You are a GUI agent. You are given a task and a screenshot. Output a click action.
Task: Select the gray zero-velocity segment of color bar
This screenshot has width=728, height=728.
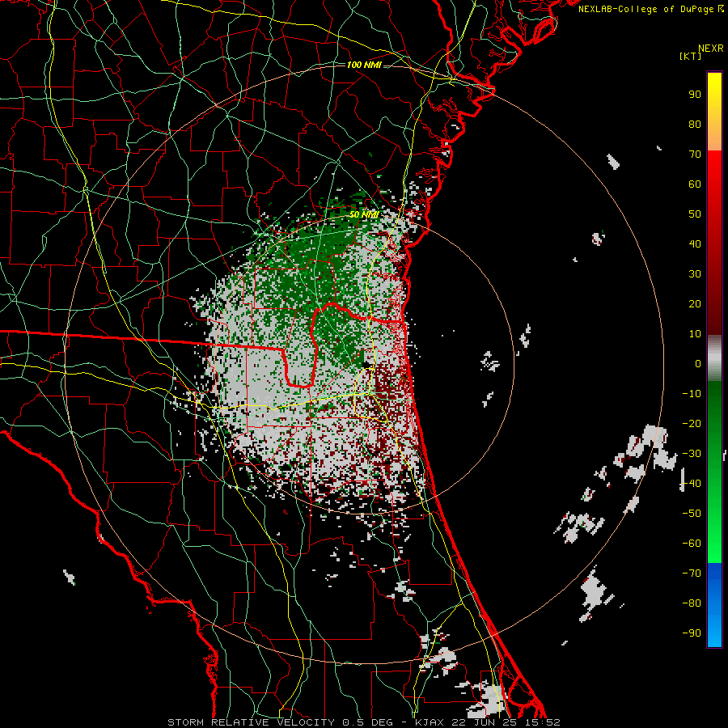tap(714, 358)
